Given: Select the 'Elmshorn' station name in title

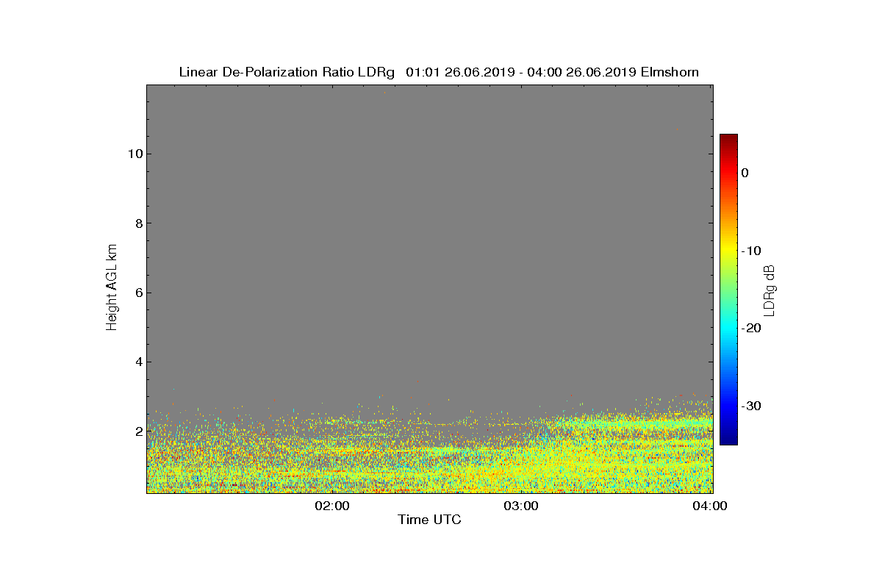Looking at the screenshot, I should click(670, 72).
